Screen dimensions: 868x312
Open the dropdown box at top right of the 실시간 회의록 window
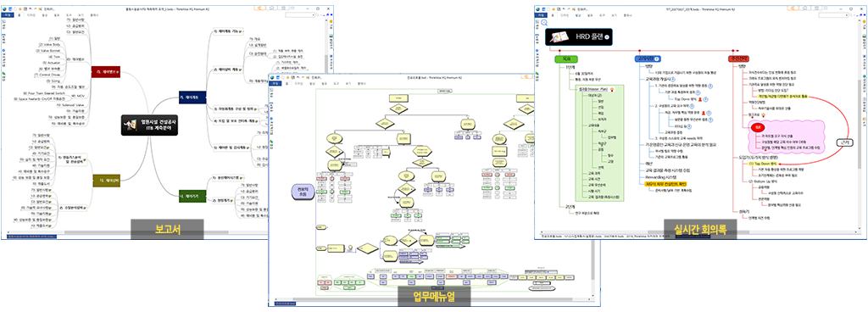(x=832, y=15)
